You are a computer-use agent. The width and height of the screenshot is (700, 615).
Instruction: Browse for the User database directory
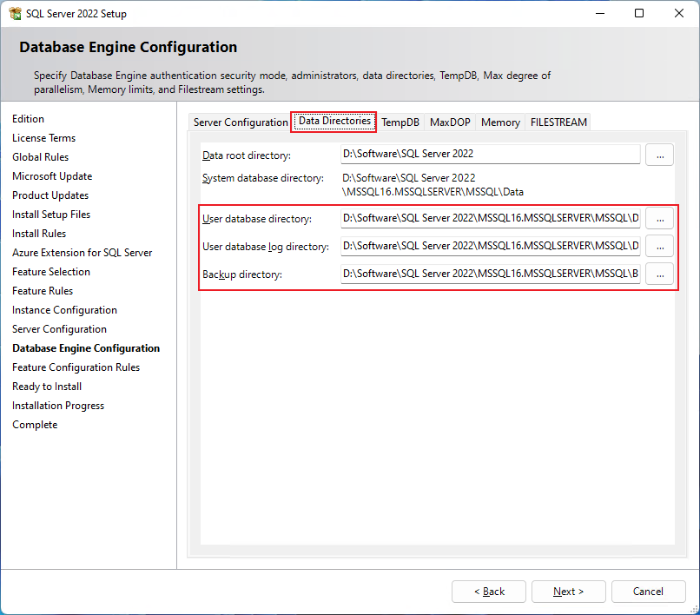[659, 219]
